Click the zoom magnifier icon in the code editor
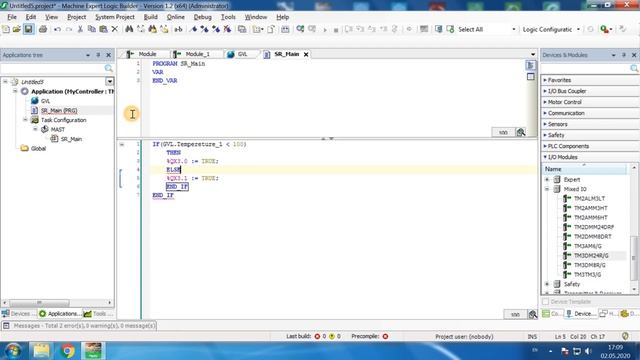 coord(533,314)
